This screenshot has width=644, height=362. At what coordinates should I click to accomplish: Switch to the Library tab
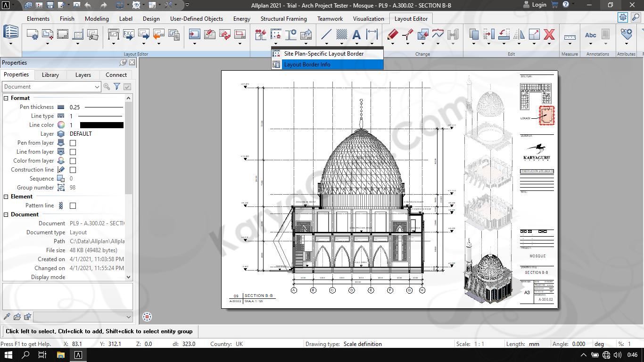[x=50, y=75]
